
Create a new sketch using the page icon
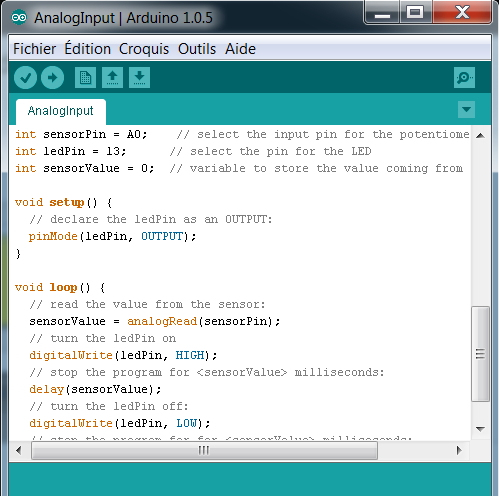[85, 78]
